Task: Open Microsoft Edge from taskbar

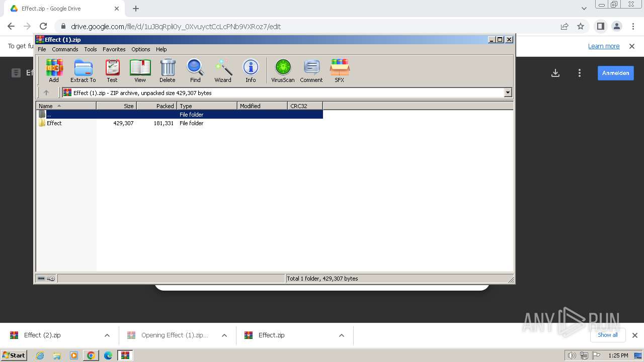Action: [x=108, y=355]
